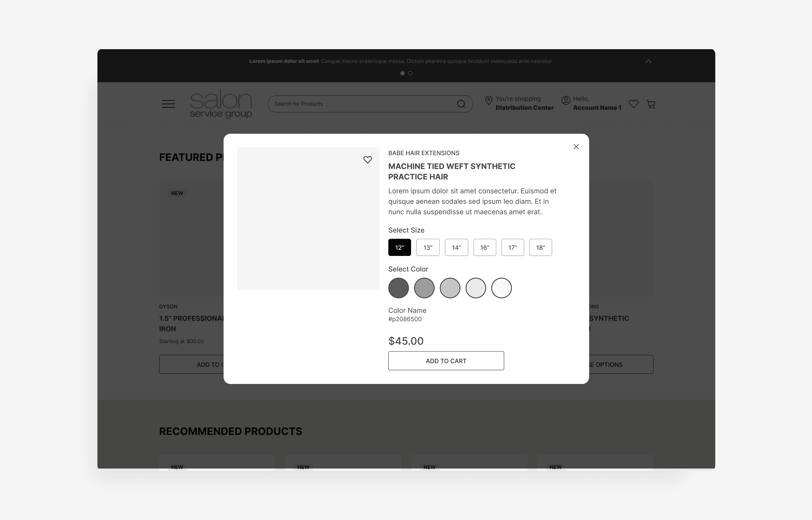The width and height of the screenshot is (812, 520).
Task: Go to second announcement slide dot
Action: click(410, 73)
